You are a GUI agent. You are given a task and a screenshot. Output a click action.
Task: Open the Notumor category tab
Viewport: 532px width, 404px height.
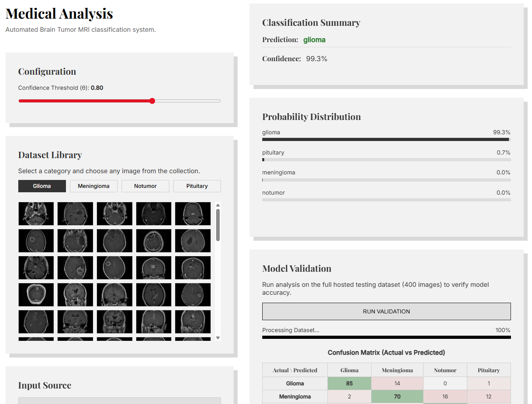(x=145, y=186)
